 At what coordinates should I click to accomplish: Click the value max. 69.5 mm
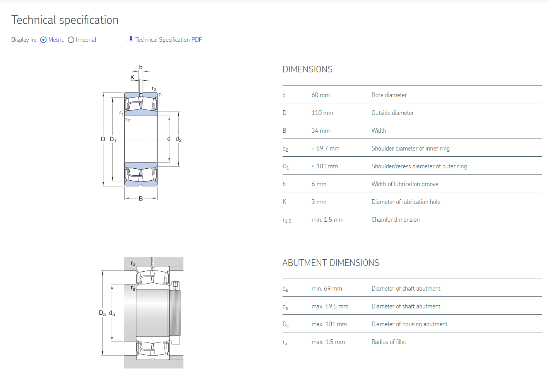330,306
